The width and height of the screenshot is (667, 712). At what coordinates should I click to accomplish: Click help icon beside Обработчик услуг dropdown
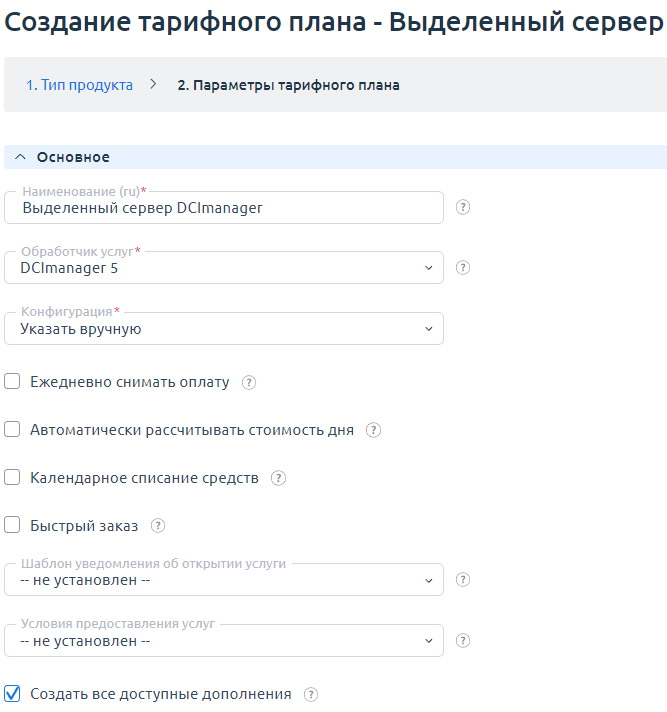[463, 268]
